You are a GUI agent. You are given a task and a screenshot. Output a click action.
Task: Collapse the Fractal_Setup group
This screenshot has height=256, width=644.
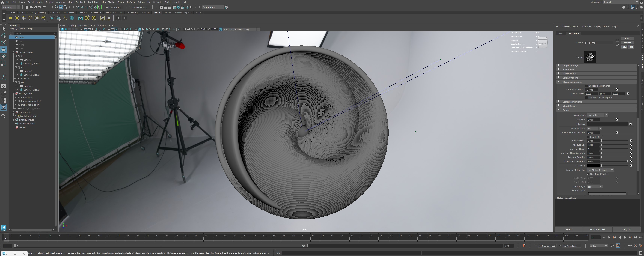click(14, 94)
